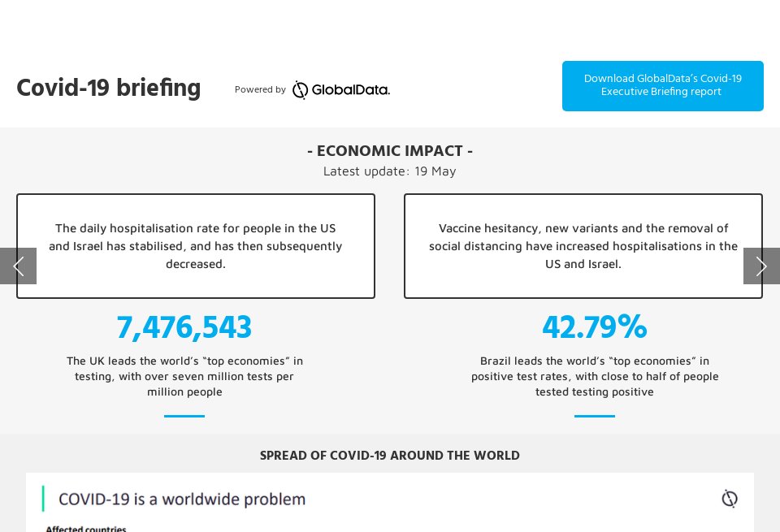The width and height of the screenshot is (780, 532).
Task: Click the GlobalData icon on the chart
Action: 730,499
